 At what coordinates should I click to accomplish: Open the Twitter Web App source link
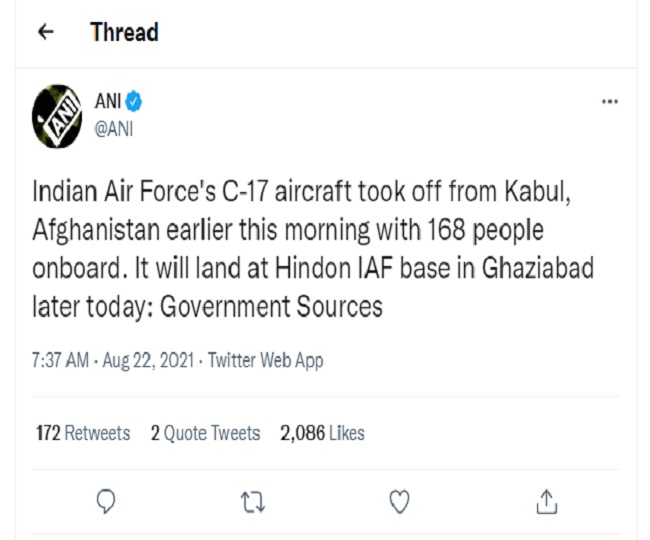point(265,361)
